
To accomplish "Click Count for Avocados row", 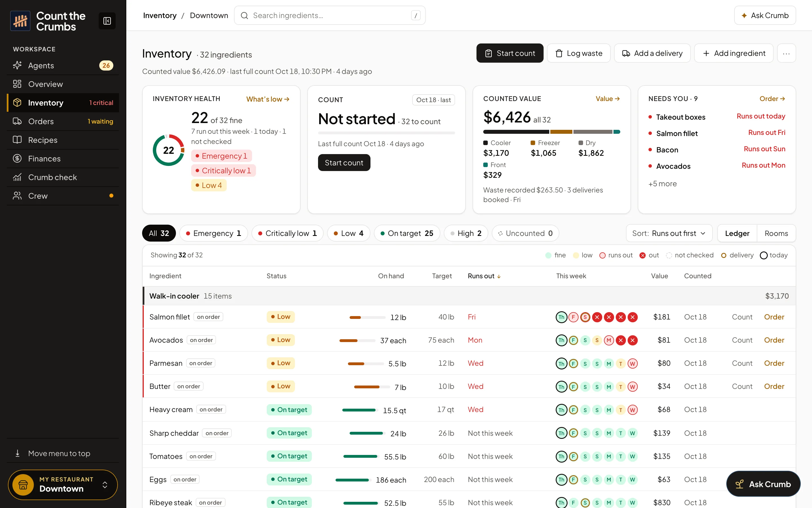I will tap(742, 340).
